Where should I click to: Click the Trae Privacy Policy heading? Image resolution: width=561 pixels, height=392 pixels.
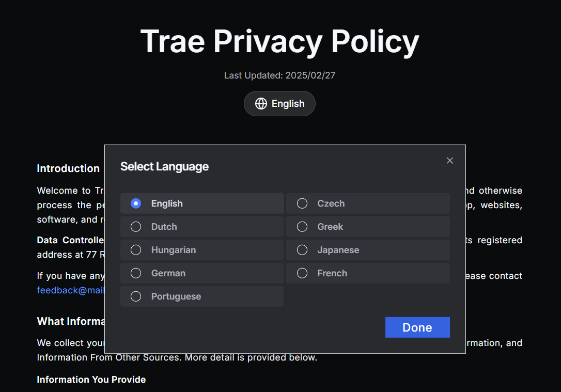[x=279, y=41]
